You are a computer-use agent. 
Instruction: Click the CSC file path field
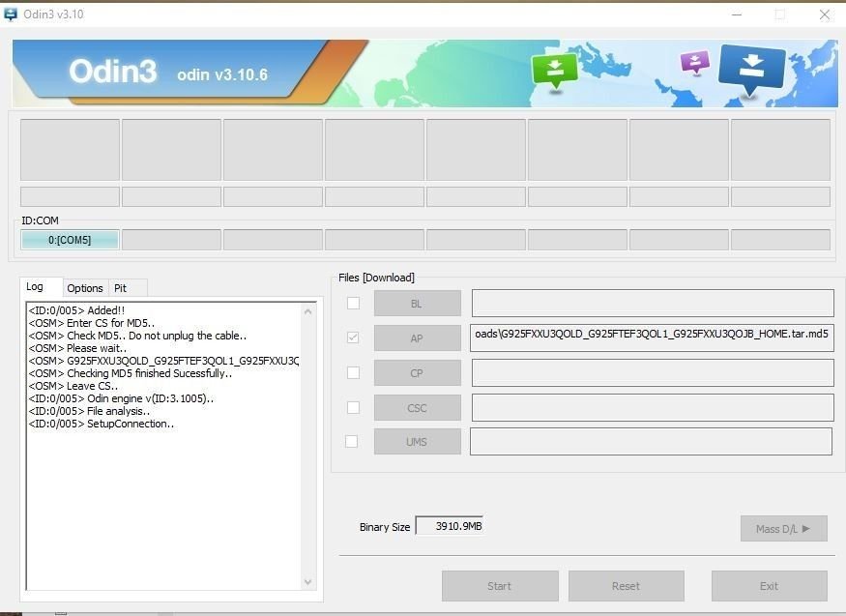[x=653, y=407]
